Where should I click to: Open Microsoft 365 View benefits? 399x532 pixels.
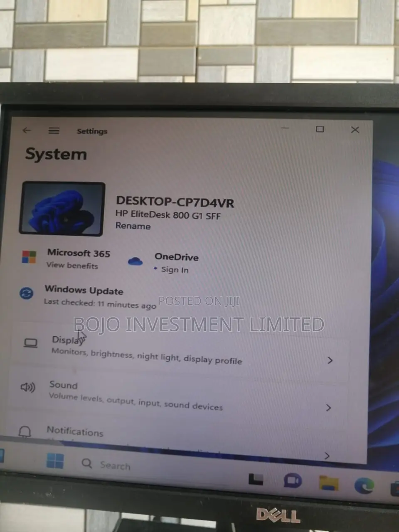pyautogui.click(x=72, y=266)
